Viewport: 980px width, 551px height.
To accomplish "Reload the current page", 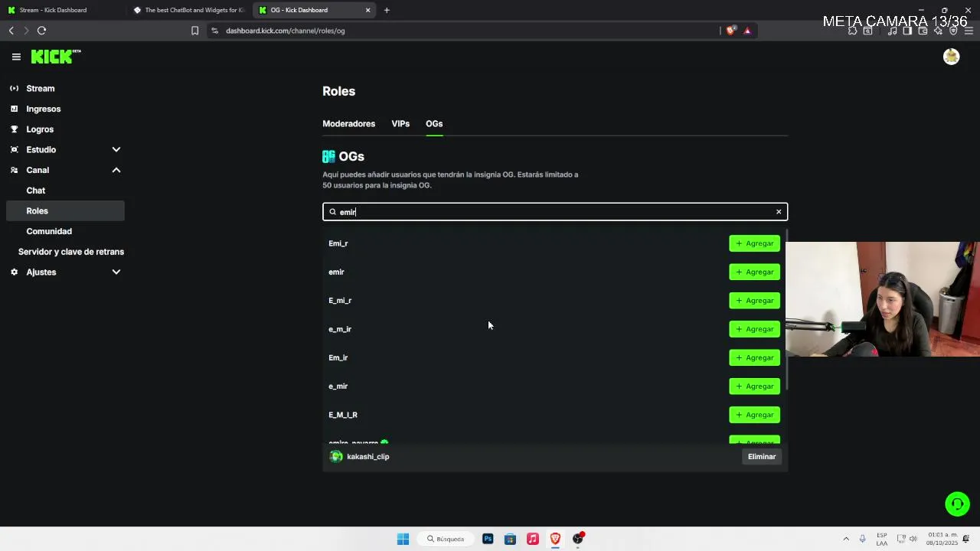I will point(41,31).
